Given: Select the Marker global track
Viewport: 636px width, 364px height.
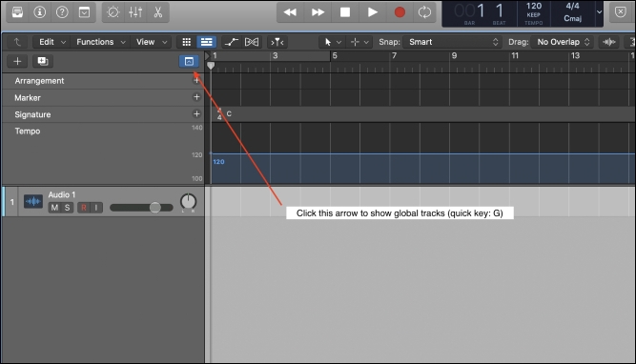Looking at the screenshot, I should [28, 98].
